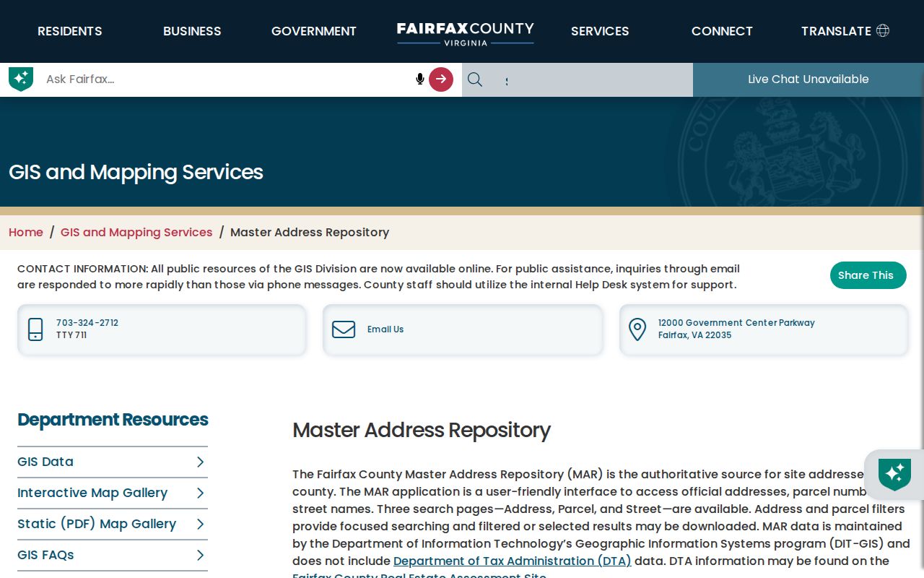The height and width of the screenshot is (578, 924).
Task: Open Interactive Map Gallery link
Action: coord(92,493)
